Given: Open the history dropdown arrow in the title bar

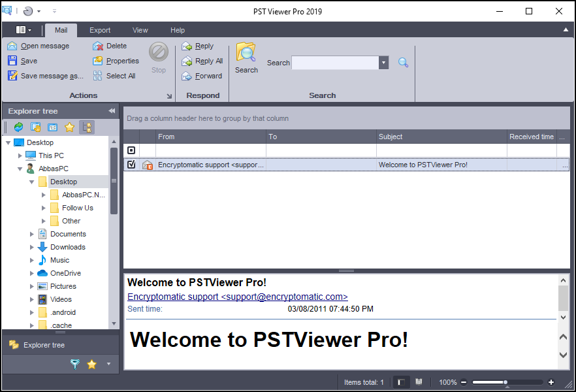Looking at the screenshot, I should point(39,11).
